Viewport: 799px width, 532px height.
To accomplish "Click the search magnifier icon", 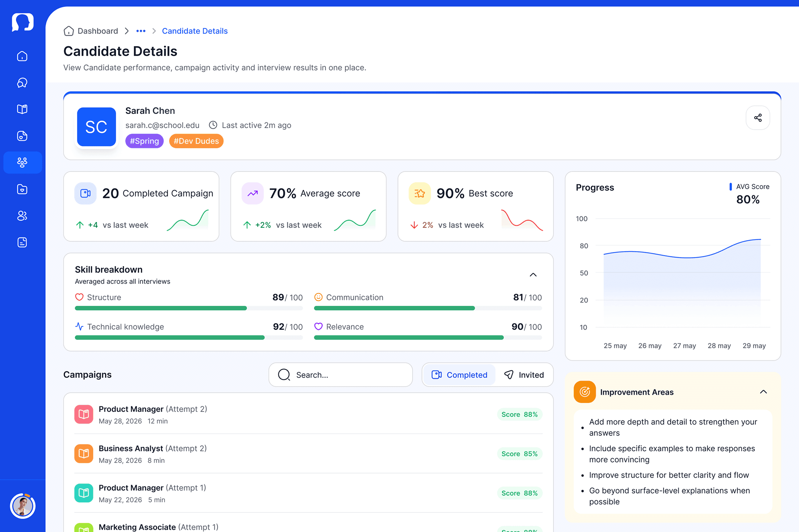I will pyautogui.click(x=284, y=375).
